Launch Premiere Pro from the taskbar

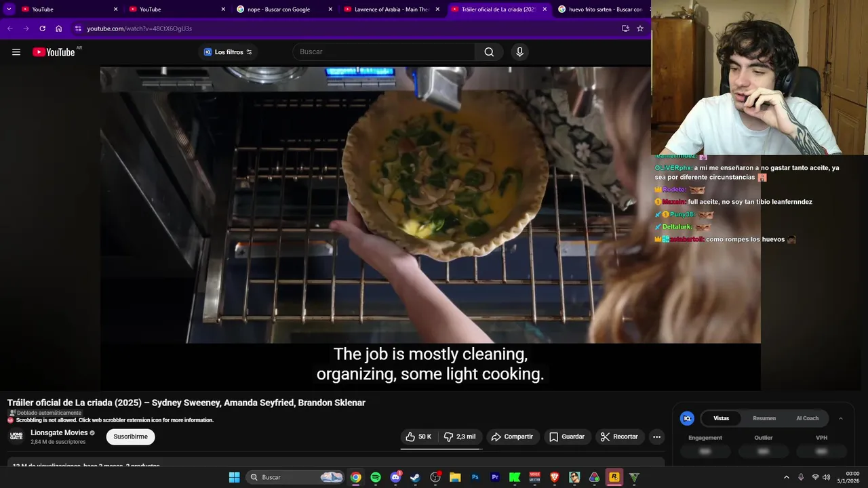click(494, 477)
